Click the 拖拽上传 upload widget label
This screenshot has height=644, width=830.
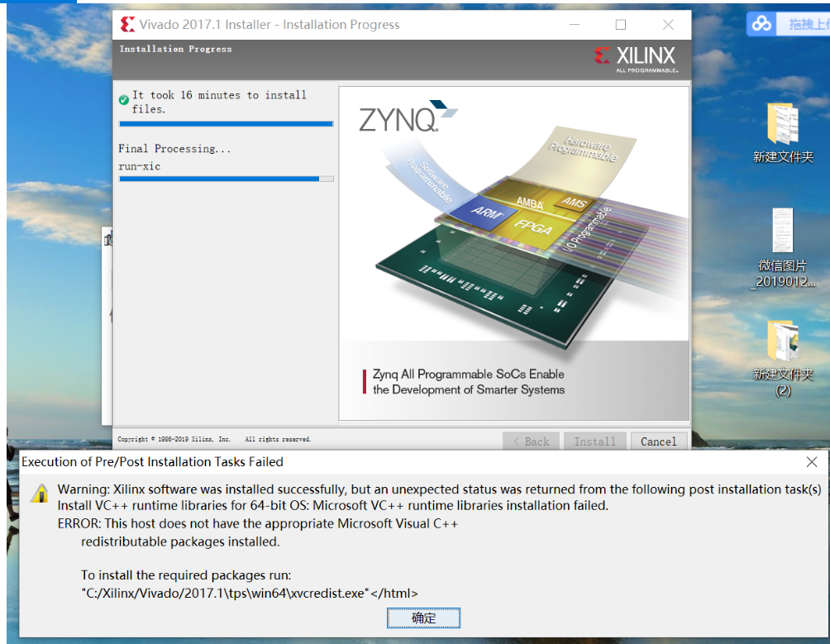pyautogui.click(x=809, y=24)
